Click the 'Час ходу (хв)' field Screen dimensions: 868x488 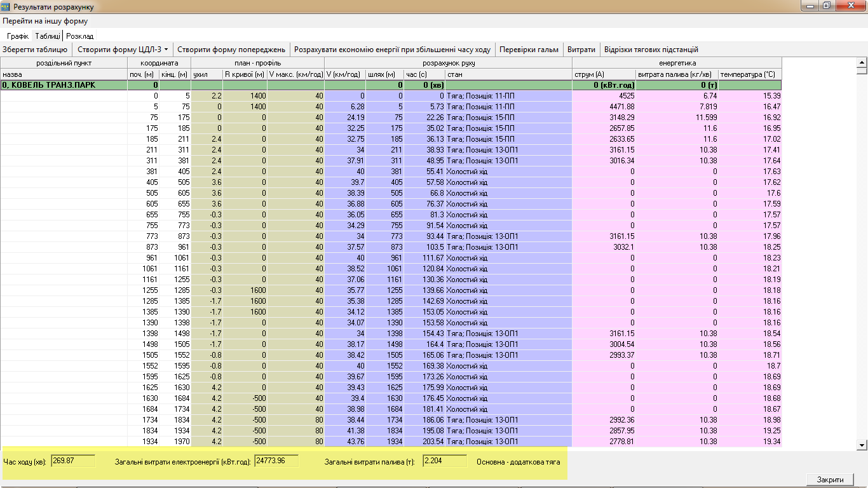[x=73, y=461]
